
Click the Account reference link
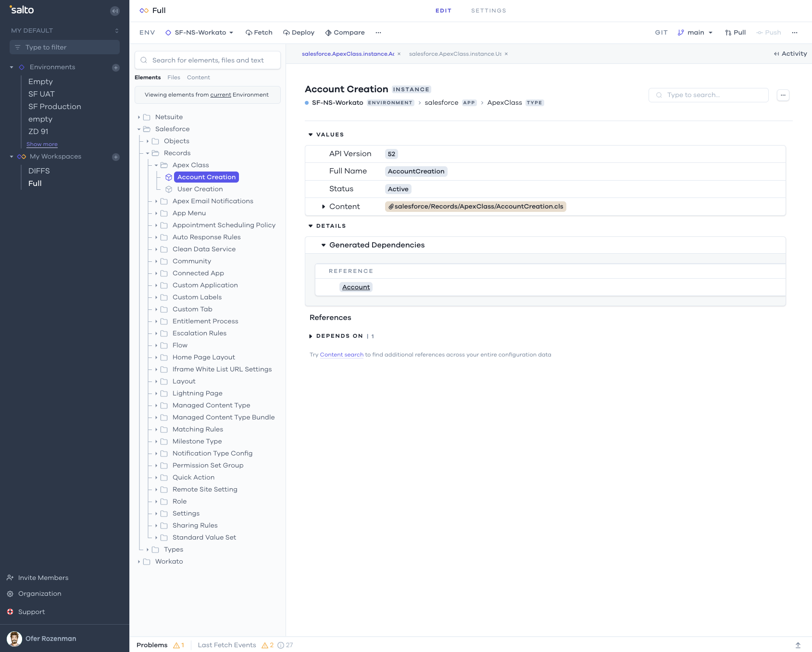pyautogui.click(x=356, y=287)
